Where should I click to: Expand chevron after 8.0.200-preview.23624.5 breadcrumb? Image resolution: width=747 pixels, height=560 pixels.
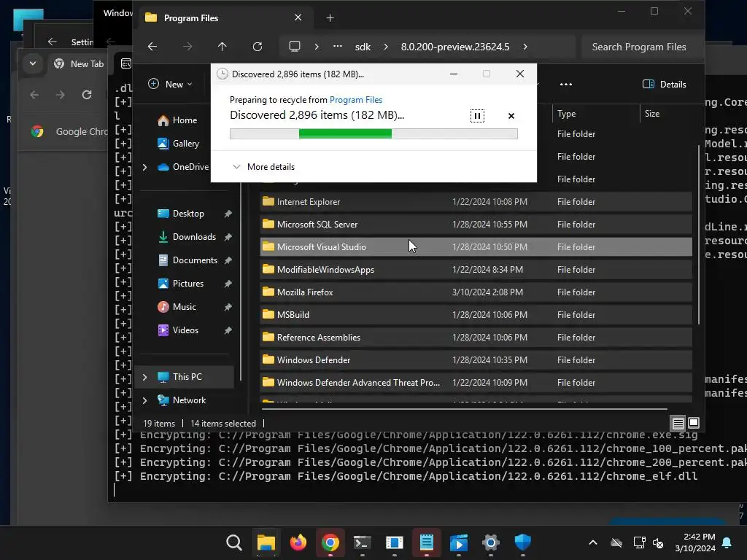point(525,47)
